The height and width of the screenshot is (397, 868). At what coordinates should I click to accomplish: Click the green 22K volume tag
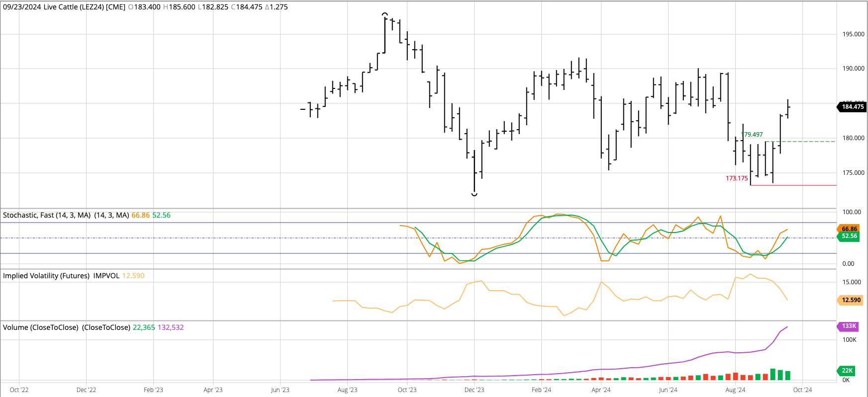click(847, 371)
